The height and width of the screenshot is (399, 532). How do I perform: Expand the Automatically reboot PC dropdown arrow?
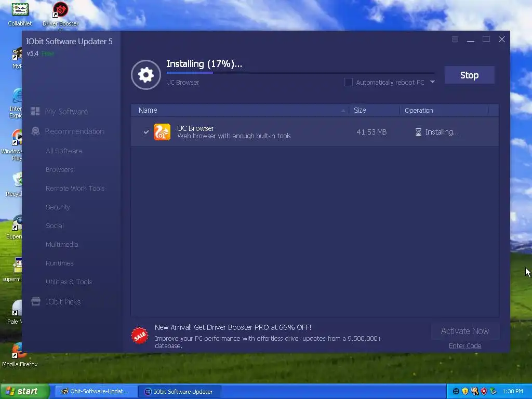point(432,82)
